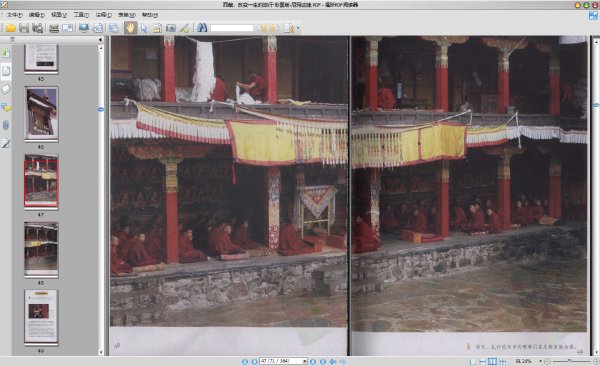The width and height of the screenshot is (600, 366).
Task: Switch to continuous facing layout
Action: pos(502,362)
